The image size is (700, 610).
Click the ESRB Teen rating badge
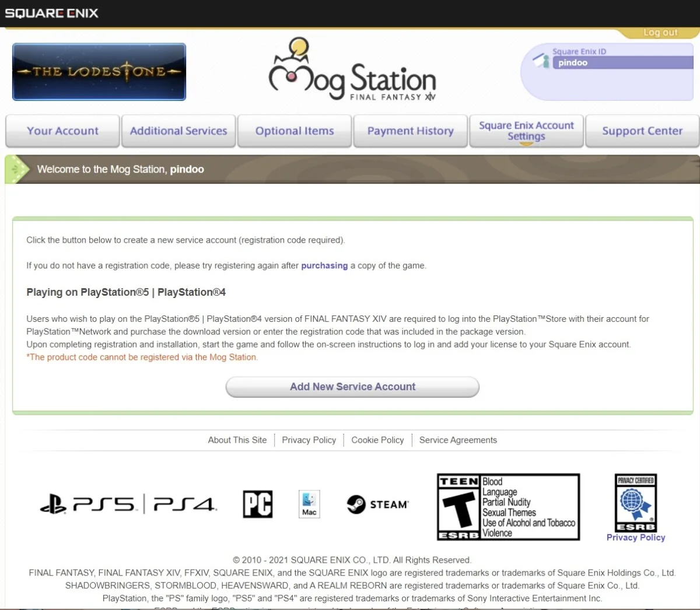(508, 507)
